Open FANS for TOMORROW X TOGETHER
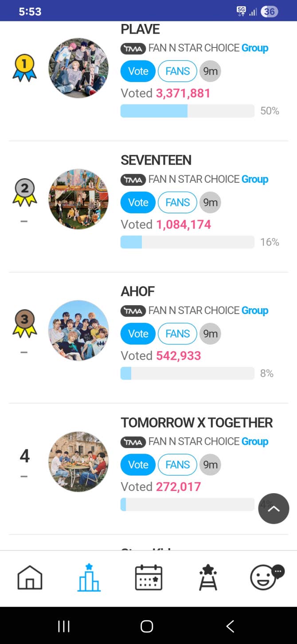The image size is (297, 644). (x=177, y=465)
